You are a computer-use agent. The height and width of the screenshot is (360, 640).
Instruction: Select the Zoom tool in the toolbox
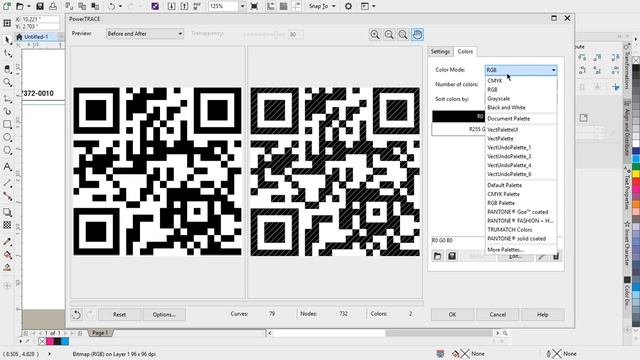coord(7,82)
